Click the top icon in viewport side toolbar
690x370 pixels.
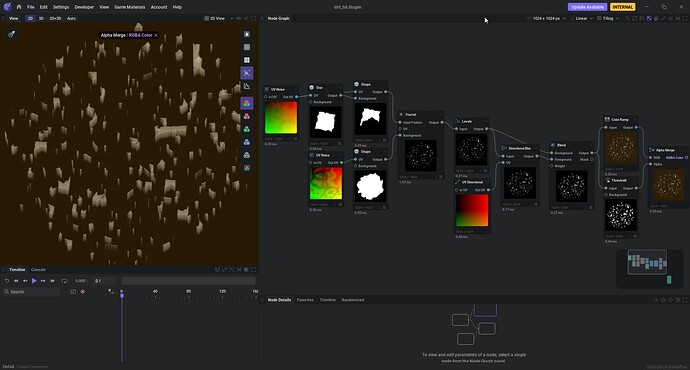(x=247, y=34)
